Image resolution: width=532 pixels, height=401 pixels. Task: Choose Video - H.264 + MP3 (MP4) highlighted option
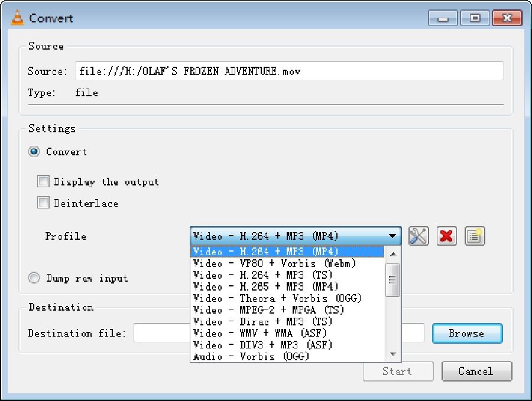pyautogui.click(x=287, y=252)
